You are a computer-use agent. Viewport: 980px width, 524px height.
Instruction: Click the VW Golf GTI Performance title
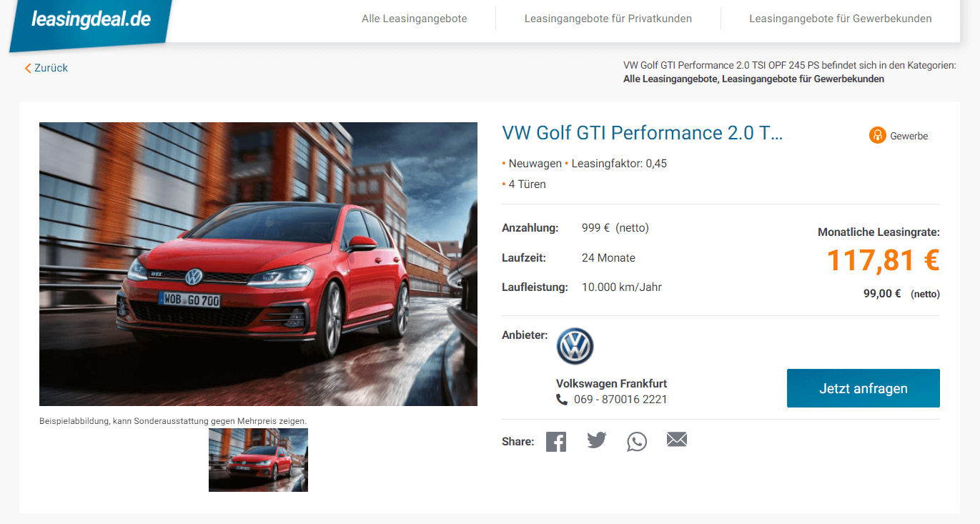click(643, 133)
